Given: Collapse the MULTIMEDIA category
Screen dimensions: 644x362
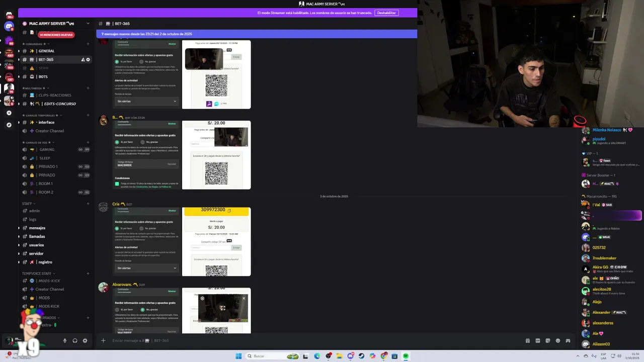Looking at the screenshot, I should tap(35, 88).
